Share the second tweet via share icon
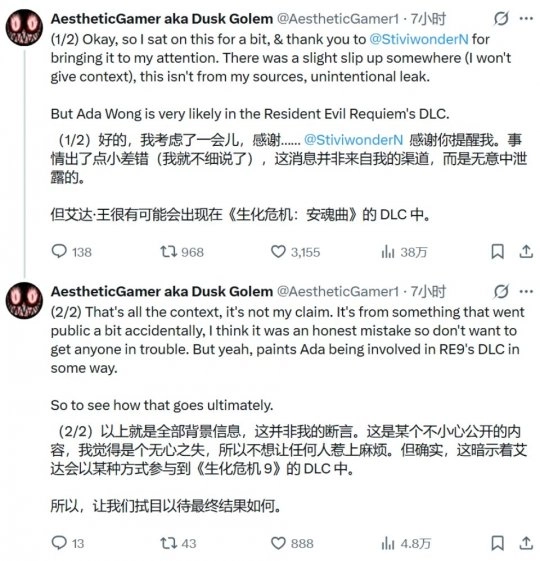This screenshot has width=540, height=561. (526, 543)
